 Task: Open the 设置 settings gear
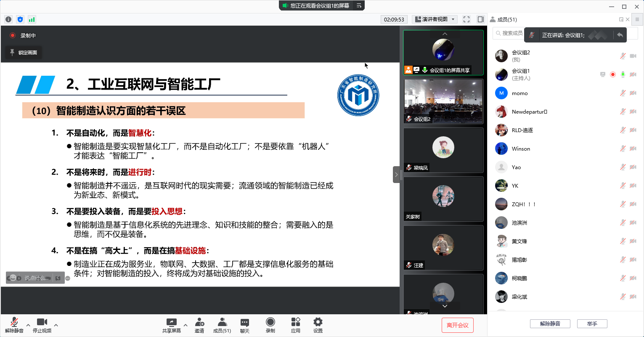(x=318, y=325)
